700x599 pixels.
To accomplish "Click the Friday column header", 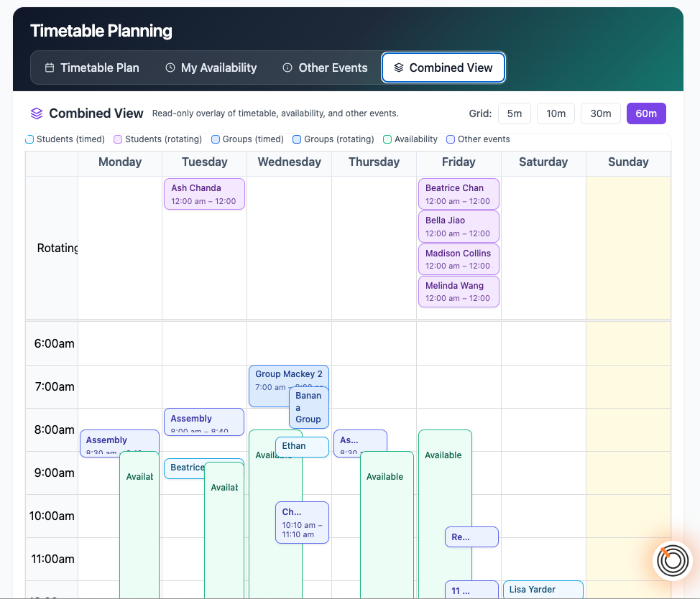I will click(x=459, y=162).
